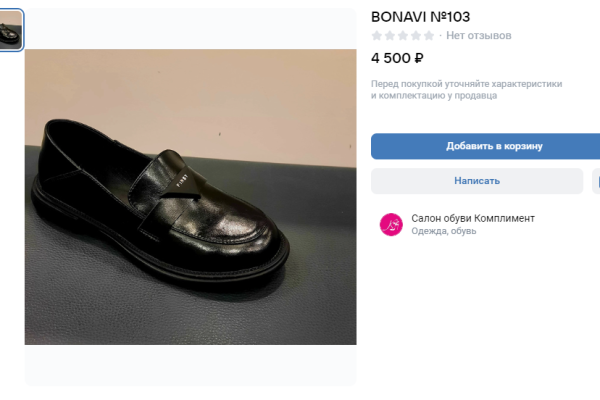This screenshot has width=600, height=400.
Task: Click the partially visible button beside Написать
Action: click(596, 181)
